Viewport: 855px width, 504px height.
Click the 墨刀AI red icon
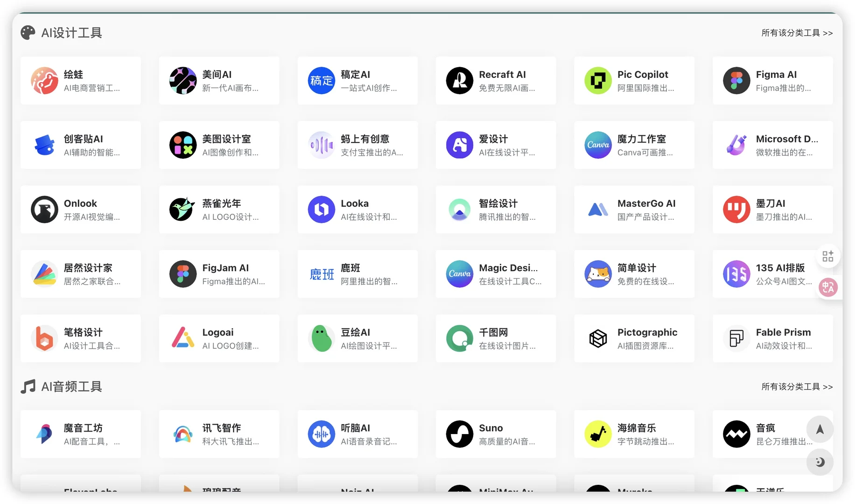click(x=737, y=210)
